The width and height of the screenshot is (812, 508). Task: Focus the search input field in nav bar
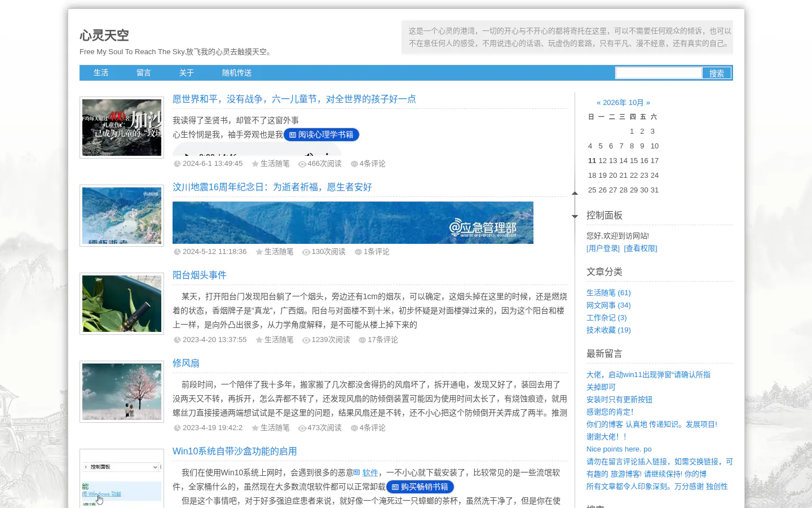coord(659,73)
